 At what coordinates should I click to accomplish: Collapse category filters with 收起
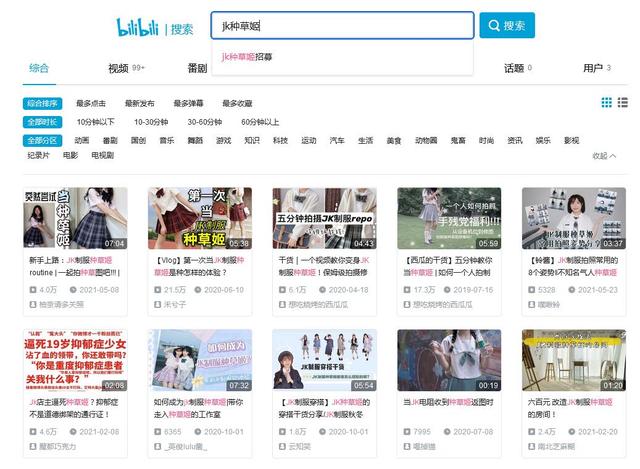[604, 156]
